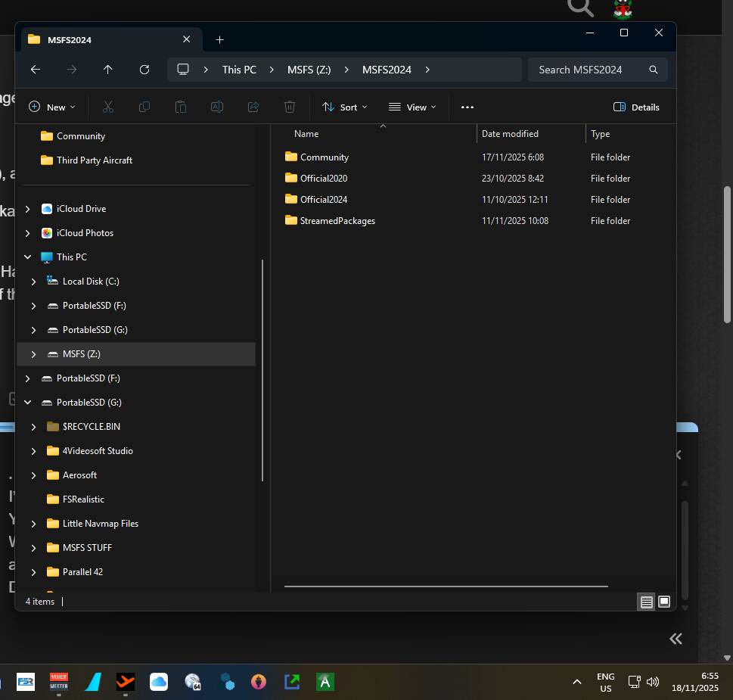733x700 pixels.
Task: Toggle the Details pane
Action: [x=636, y=107]
